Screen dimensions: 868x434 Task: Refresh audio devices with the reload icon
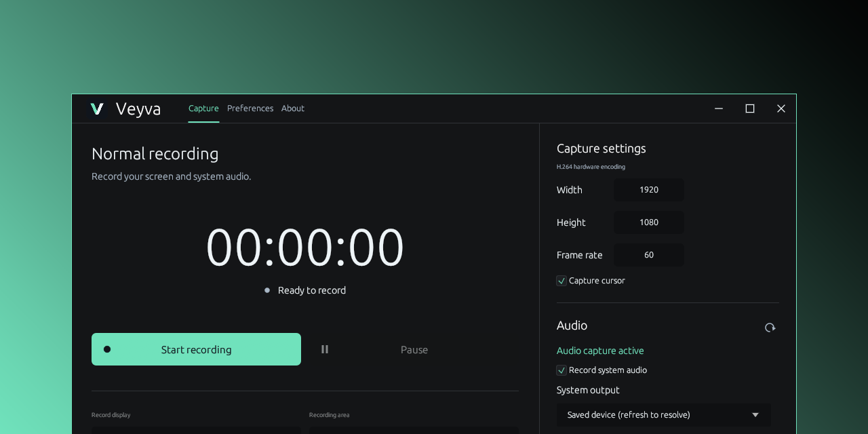pyautogui.click(x=770, y=328)
